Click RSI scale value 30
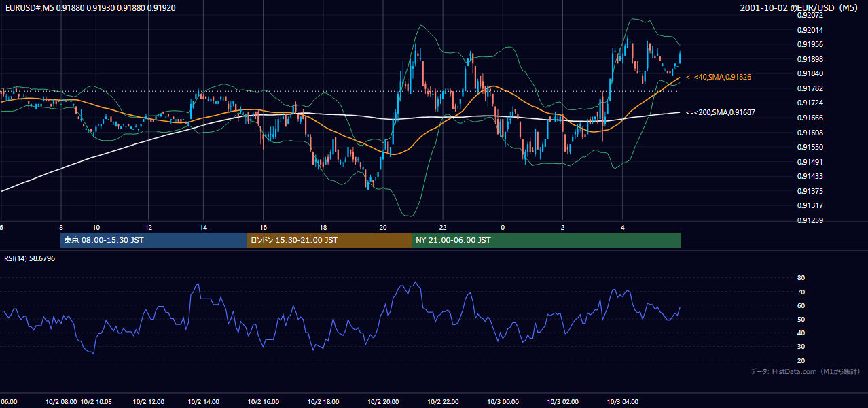 [x=801, y=347]
